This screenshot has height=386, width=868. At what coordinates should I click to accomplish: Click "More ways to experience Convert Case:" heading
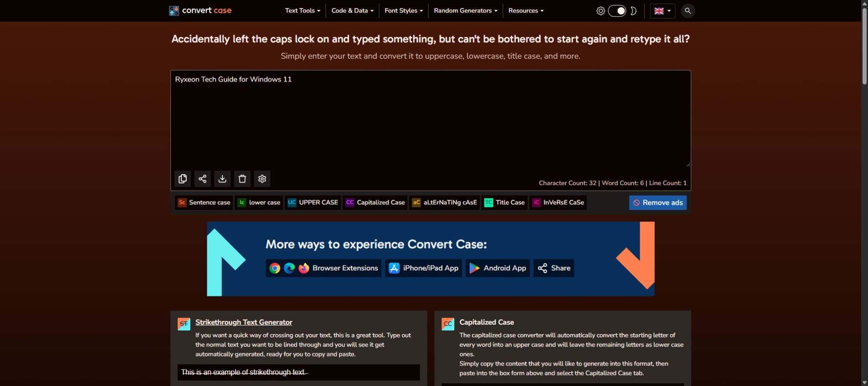376,244
